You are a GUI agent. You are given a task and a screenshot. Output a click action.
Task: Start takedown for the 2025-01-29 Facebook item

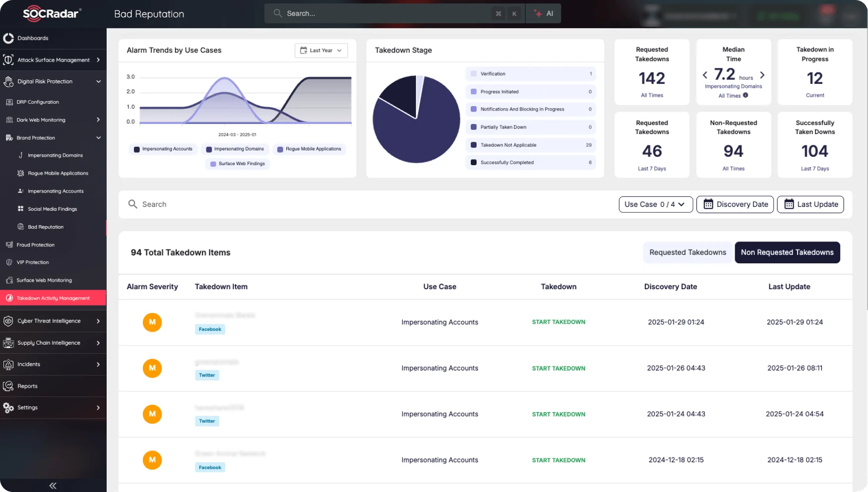558,322
